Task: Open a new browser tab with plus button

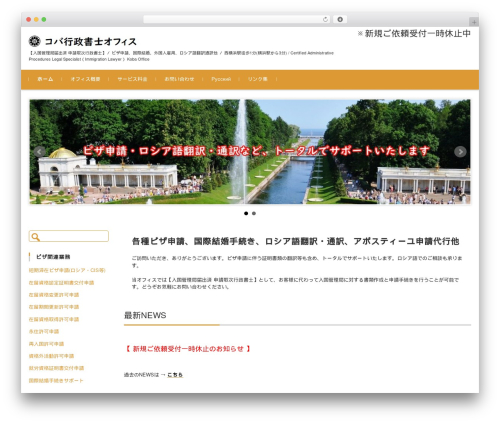Action: 474,22
